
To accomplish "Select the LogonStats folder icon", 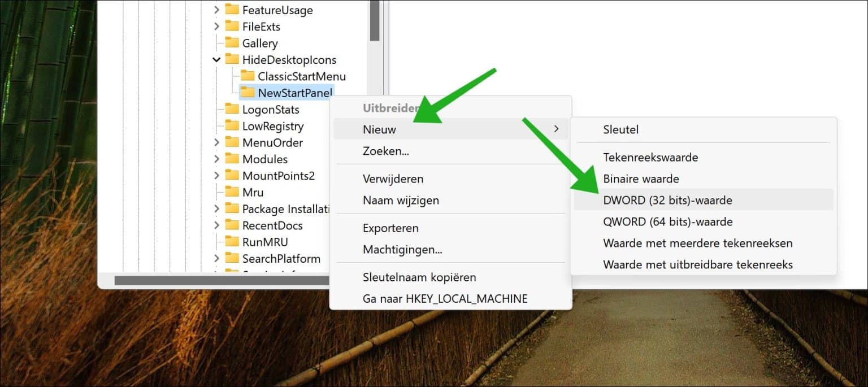I will pyautogui.click(x=232, y=110).
